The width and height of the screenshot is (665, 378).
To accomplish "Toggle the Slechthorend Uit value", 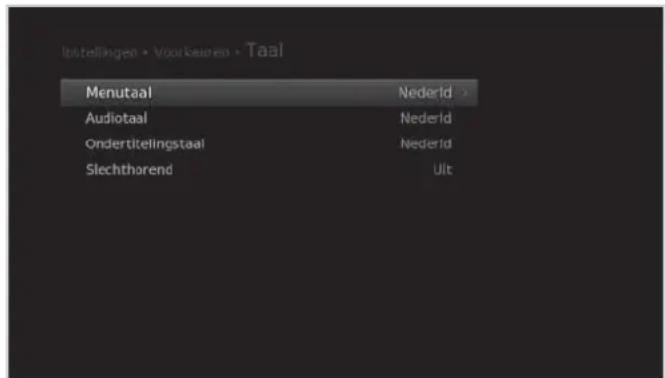I will coord(442,170).
